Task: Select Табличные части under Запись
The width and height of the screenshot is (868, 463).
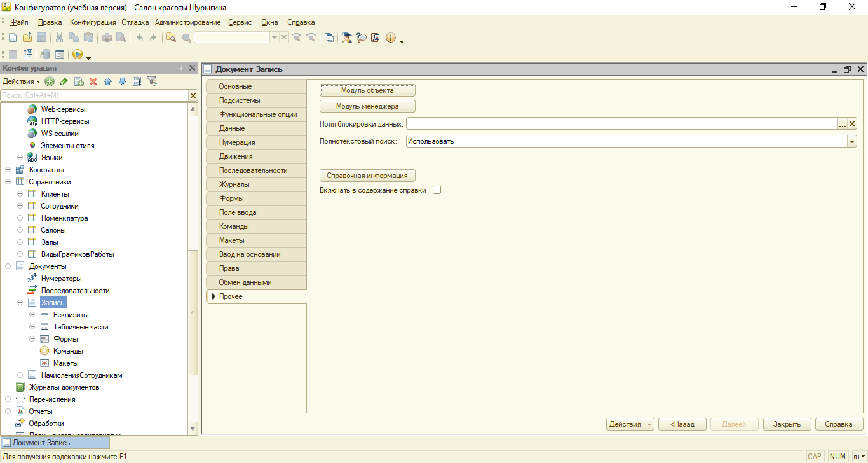Action: point(81,327)
